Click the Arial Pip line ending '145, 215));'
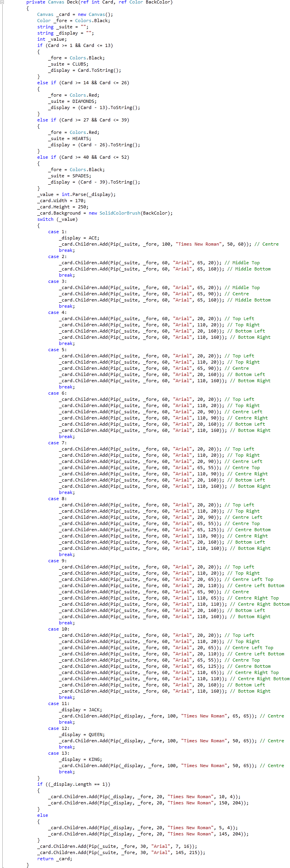This screenshot has width=290, height=868. 121,852
